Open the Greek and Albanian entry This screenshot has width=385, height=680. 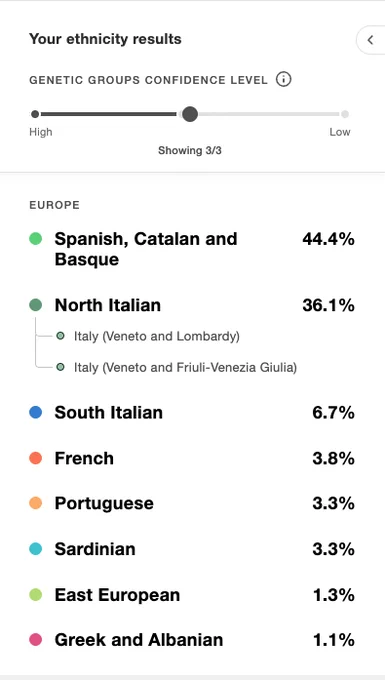point(192,640)
